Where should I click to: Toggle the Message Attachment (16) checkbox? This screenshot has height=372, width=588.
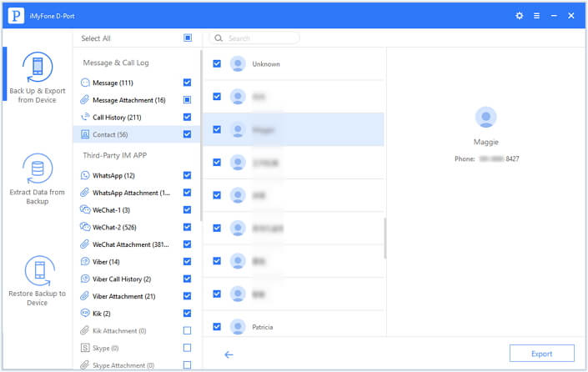[187, 100]
